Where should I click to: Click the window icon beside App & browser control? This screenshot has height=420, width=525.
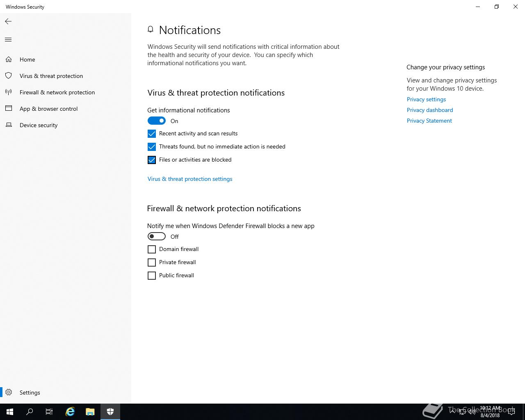pyautogui.click(x=8, y=109)
